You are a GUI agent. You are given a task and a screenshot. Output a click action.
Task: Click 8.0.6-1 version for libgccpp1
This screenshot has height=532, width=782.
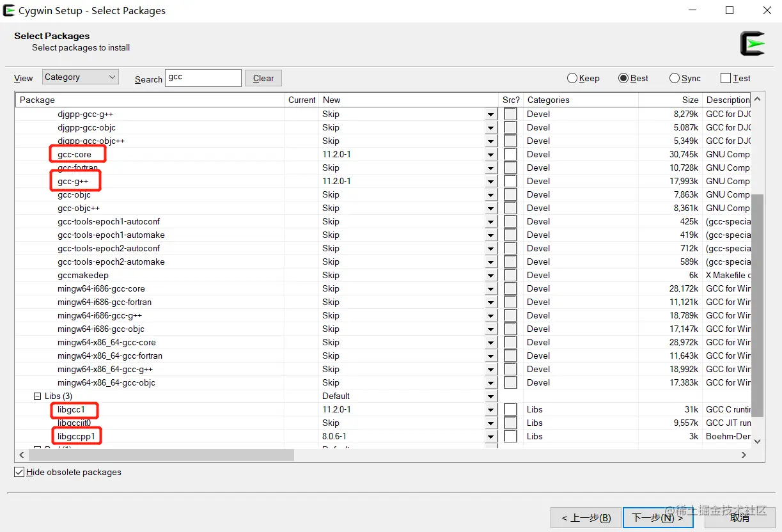tap(334, 436)
